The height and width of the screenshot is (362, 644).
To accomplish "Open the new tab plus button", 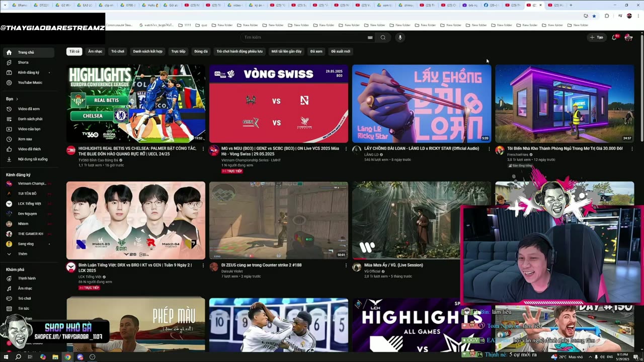I will click(571, 5).
